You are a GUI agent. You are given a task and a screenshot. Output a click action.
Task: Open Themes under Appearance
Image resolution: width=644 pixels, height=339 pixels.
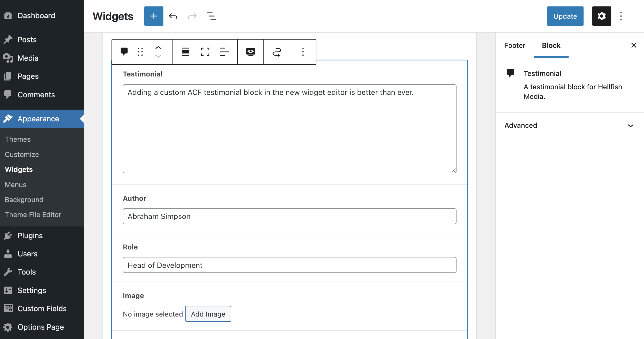(x=18, y=139)
